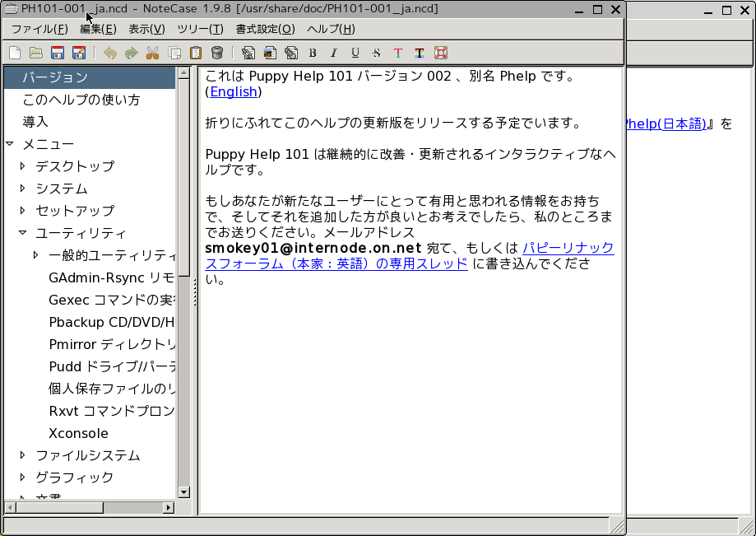
Task: Click the Cut scissors icon
Action: pos(152,53)
